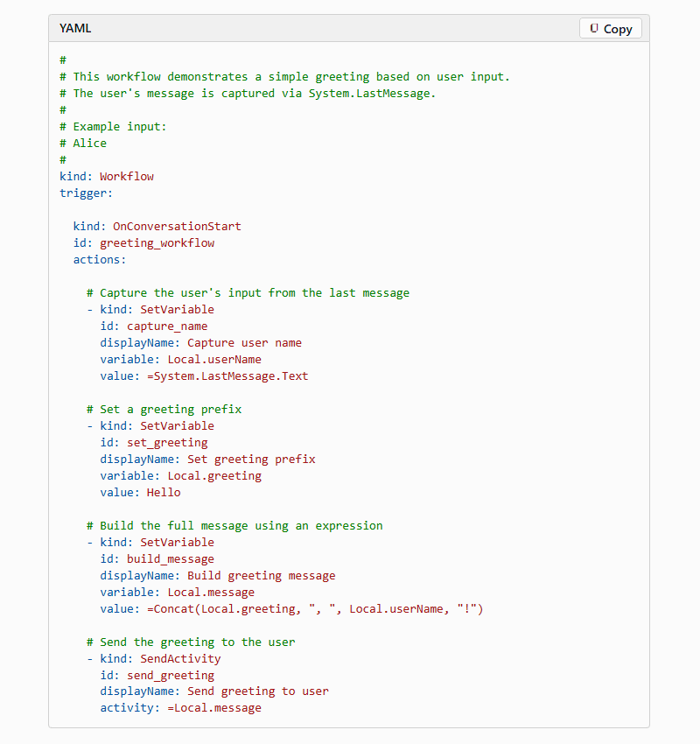Click the comment 'The user's message is captured via System.LastMessage.'
Image resolution: width=700 pixels, height=744 pixels.
248,94
